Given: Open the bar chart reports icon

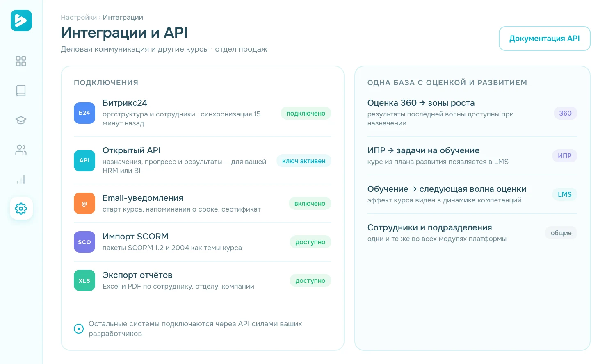Looking at the screenshot, I should [21, 179].
